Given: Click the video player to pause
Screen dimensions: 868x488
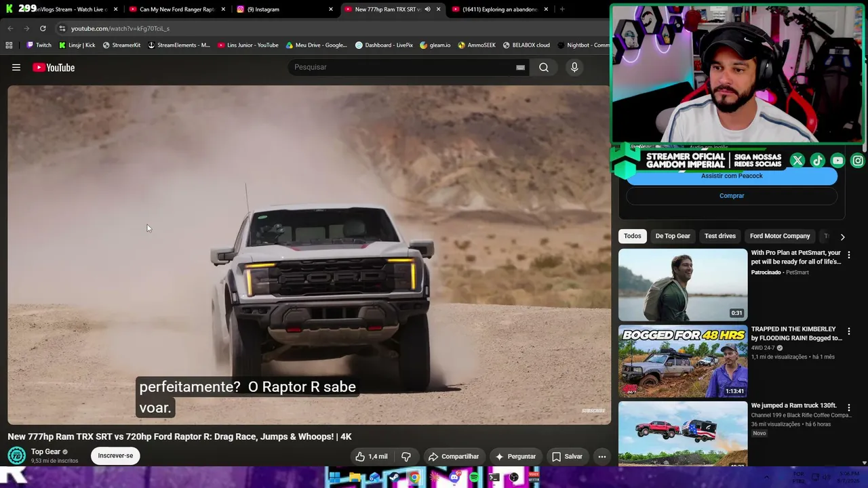Looking at the screenshot, I should click(x=309, y=255).
